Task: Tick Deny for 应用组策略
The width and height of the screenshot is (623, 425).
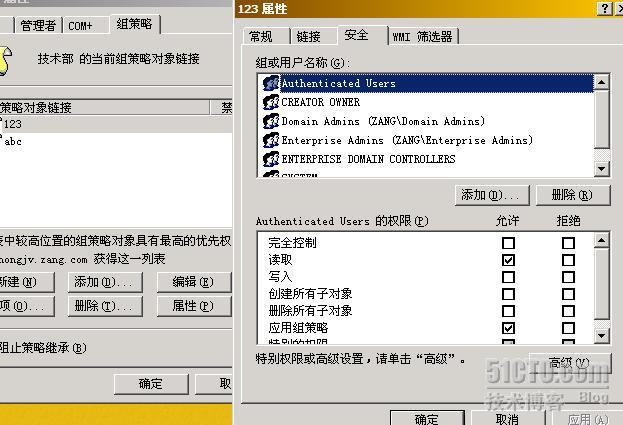Action: [x=568, y=328]
